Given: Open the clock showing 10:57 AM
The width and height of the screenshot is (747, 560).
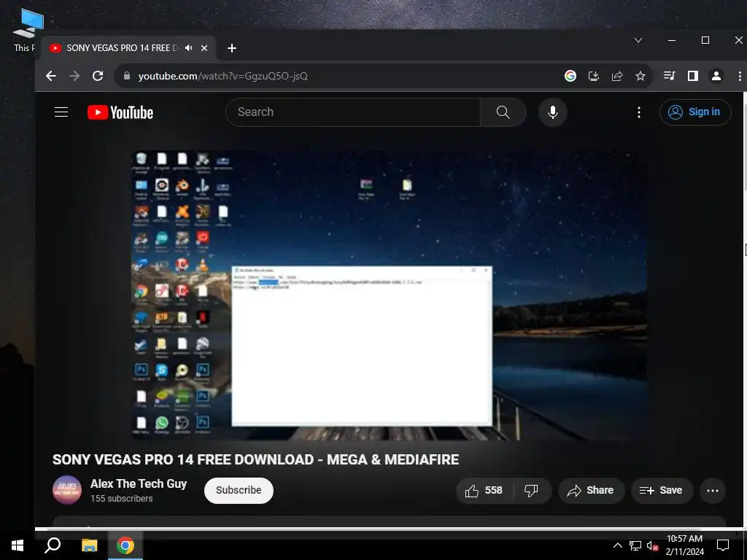Looking at the screenshot, I should pyautogui.click(x=684, y=545).
